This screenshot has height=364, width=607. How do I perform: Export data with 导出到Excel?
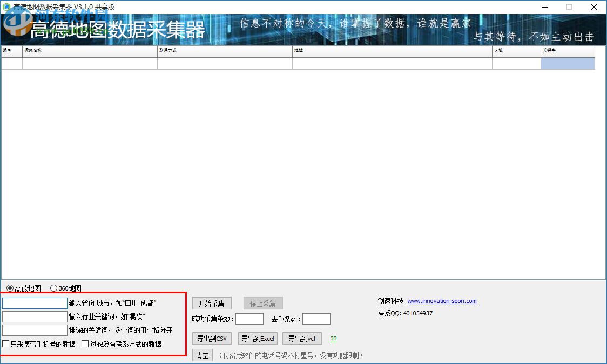258,338
